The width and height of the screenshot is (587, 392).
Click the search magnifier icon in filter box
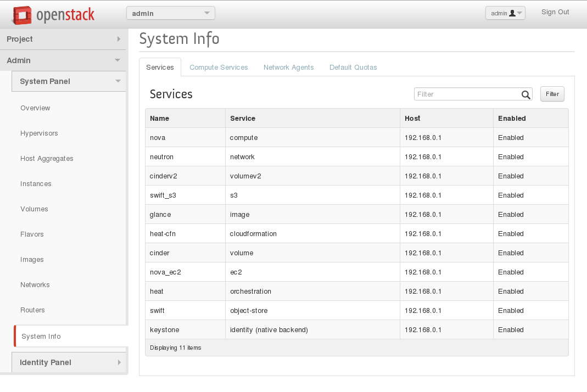coord(525,95)
